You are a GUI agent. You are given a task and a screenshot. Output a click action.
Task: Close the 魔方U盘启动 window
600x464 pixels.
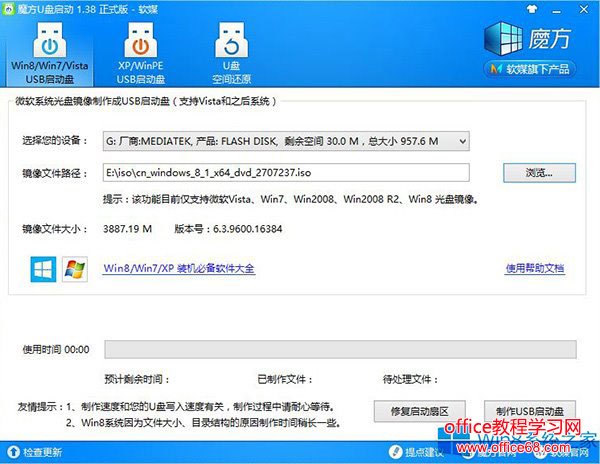point(584,9)
